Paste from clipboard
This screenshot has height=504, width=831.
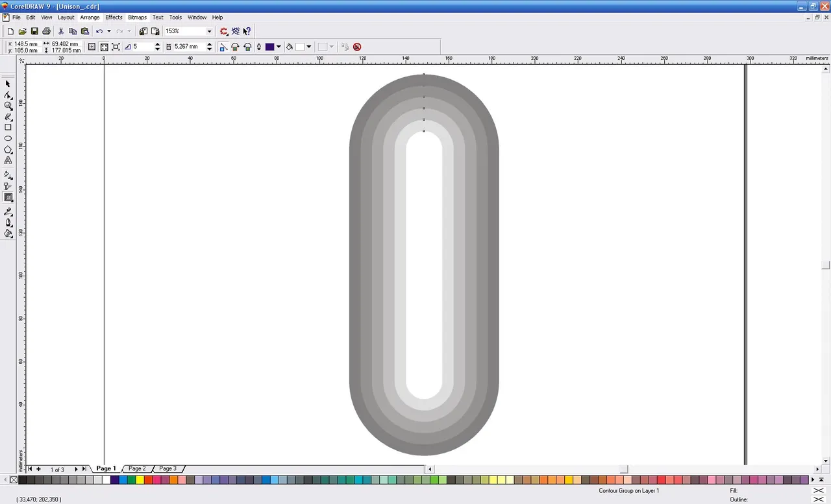(84, 31)
